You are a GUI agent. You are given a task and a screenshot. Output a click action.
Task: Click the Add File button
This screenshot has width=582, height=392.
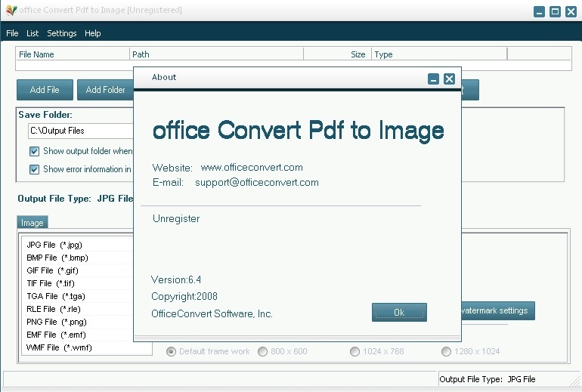pos(45,90)
